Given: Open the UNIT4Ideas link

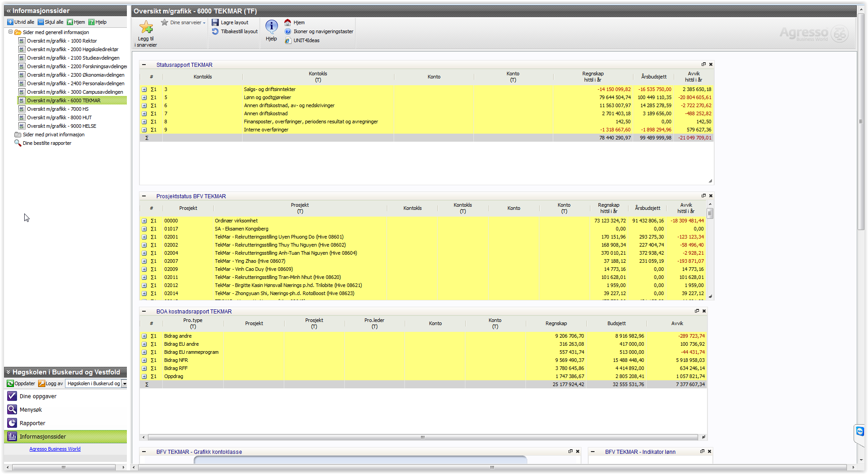Looking at the screenshot, I should point(306,40).
